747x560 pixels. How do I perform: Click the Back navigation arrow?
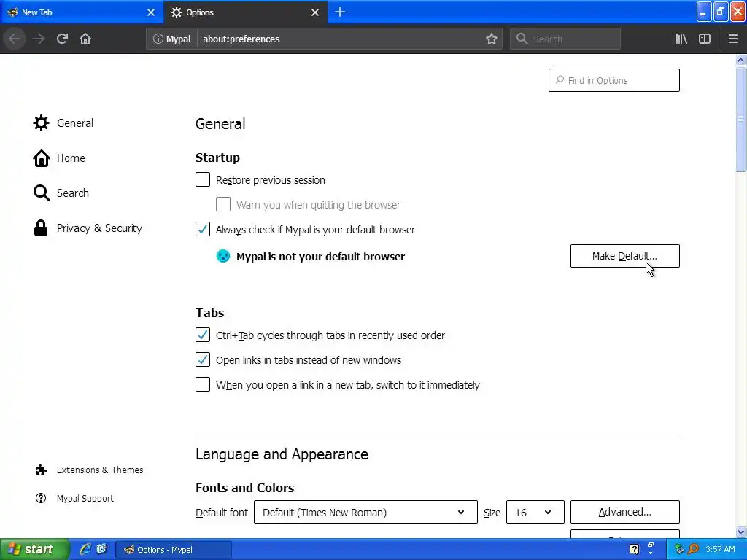(x=15, y=39)
